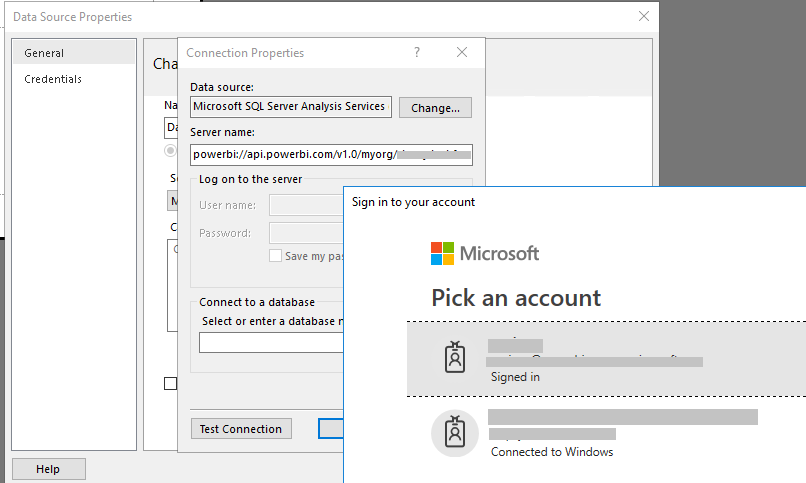Viewport: 806px width, 483px height.
Task: Click the question mark help icon in Connection Properties
Action: [417, 52]
